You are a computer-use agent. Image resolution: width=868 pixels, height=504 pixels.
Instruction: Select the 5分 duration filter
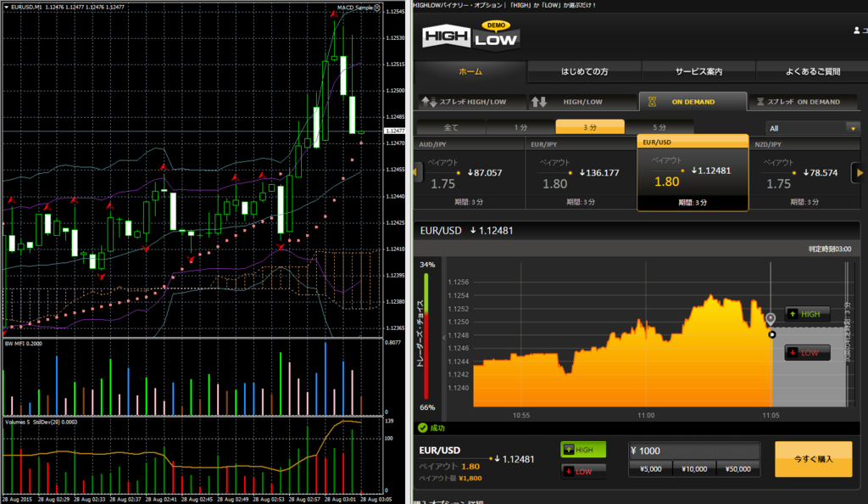point(659,127)
